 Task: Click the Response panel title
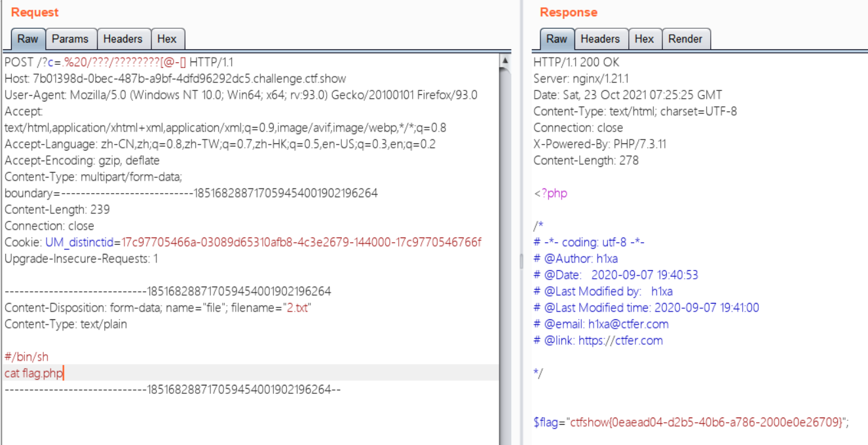point(569,12)
